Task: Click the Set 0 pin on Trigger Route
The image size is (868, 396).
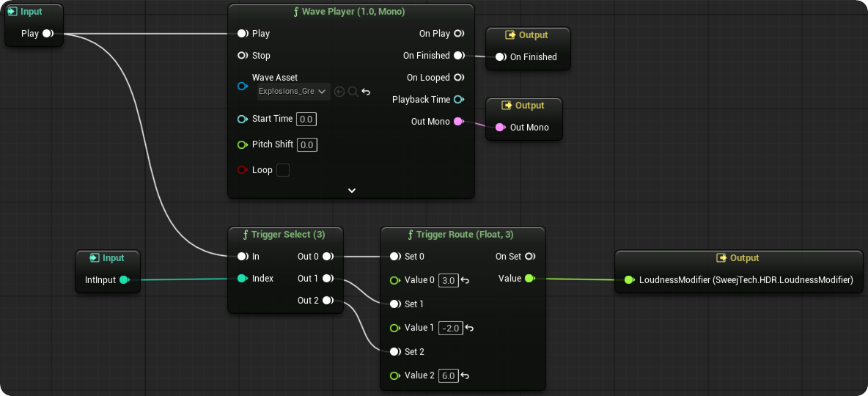Action: coord(394,257)
